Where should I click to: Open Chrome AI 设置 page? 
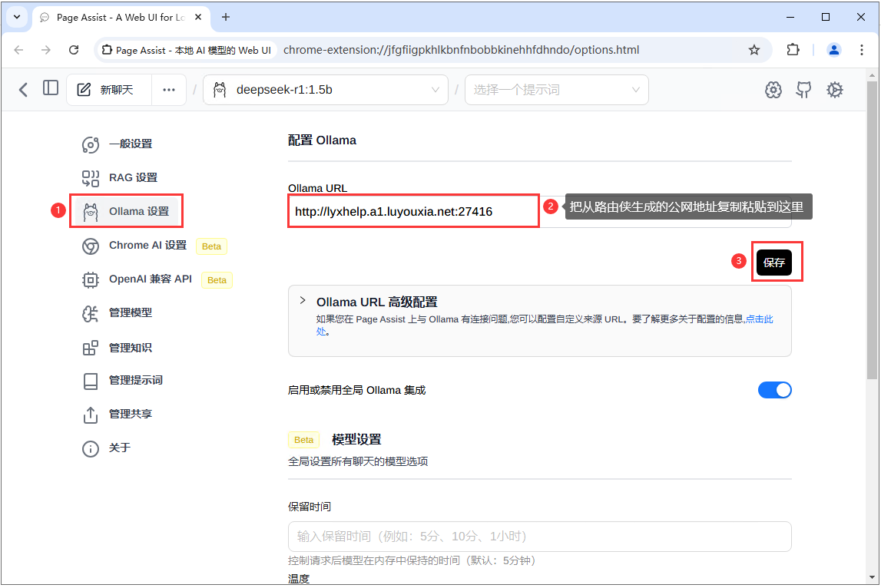pos(147,246)
